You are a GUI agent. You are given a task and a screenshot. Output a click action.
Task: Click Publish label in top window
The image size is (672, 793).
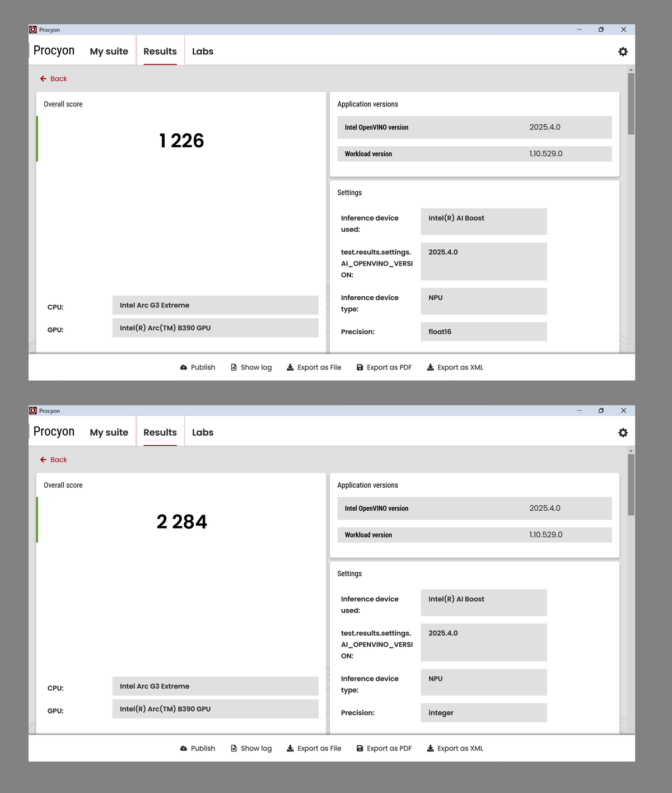pos(203,367)
